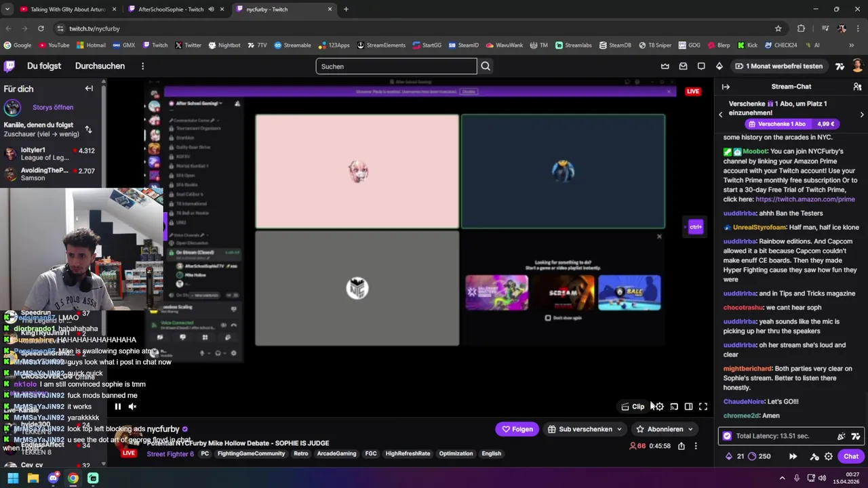Screen dimensions: 868x488
Task: Select the FightingGameCommunity tag
Action: pos(251,453)
